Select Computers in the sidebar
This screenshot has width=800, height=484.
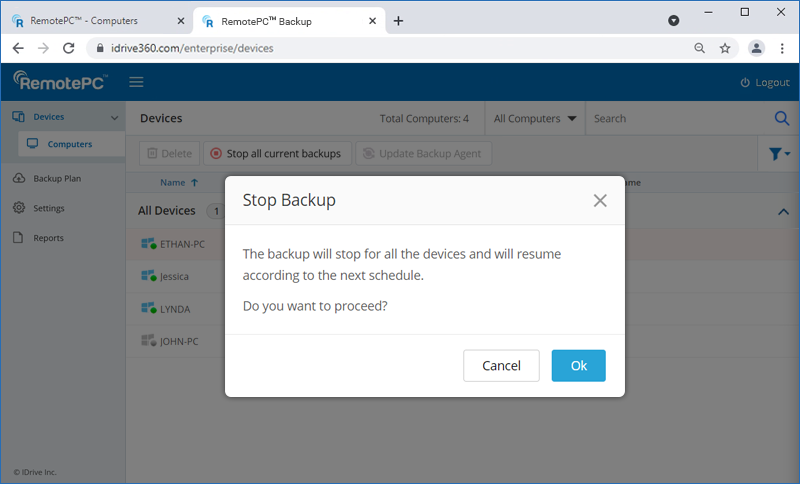tap(69, 145)
